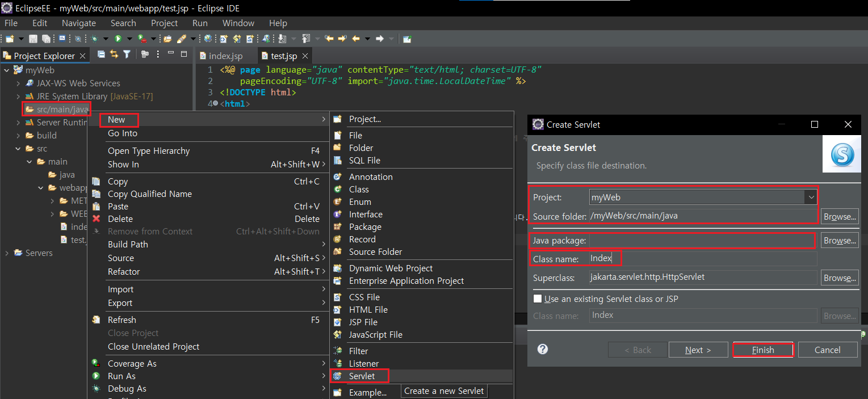Click the Delete red X context menu entry
Screen dimensions: 868x399
coord(120,219)
